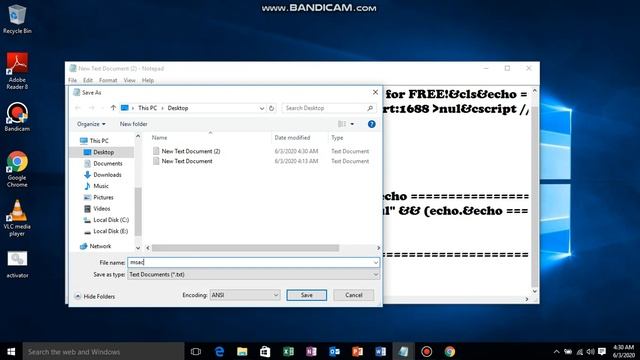Open VLC media player desktop shortcut
Image resolution: width=640 pixels, height=360 pixels.
pos(17,218)
